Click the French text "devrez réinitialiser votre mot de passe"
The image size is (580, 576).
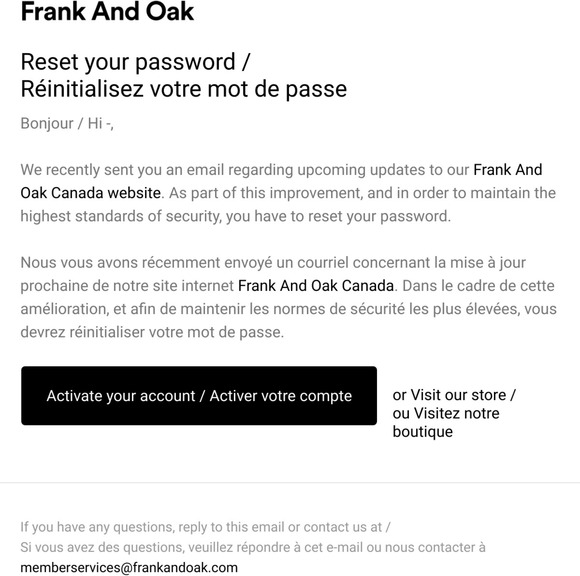click(x=152, y=332)
